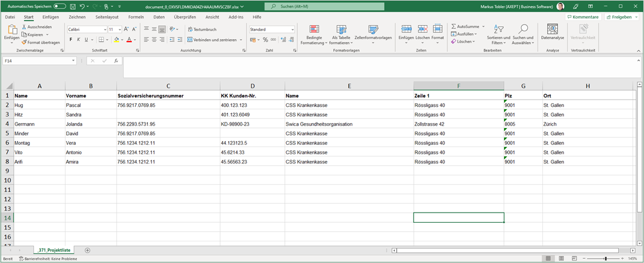
Task: Toggle bold formatting (F)
Action: [x=70, y=40]
